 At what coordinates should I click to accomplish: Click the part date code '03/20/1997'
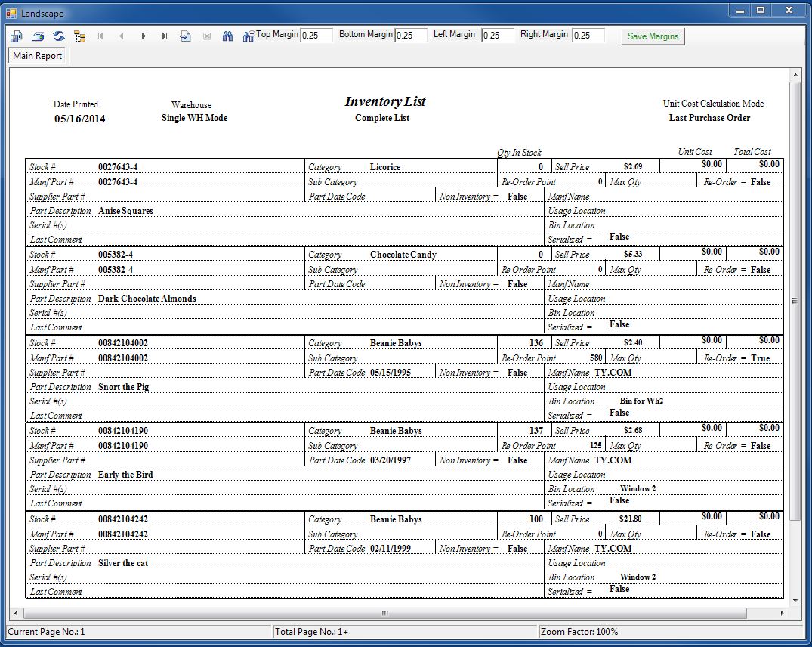click(x=391, y=460)
